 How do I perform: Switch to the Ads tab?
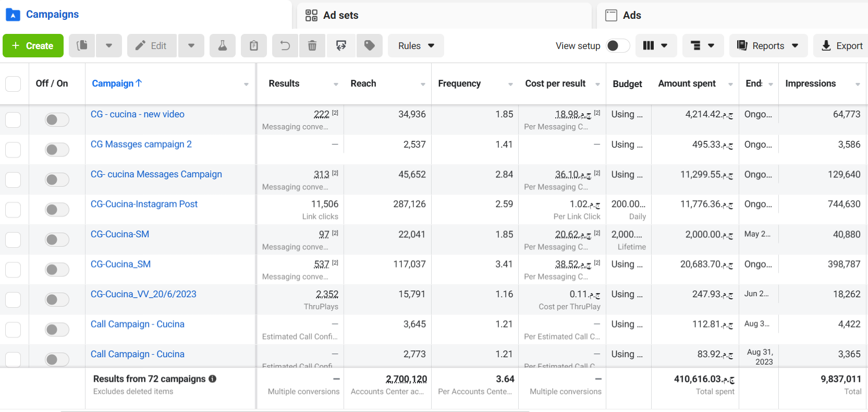coord(732,15)
